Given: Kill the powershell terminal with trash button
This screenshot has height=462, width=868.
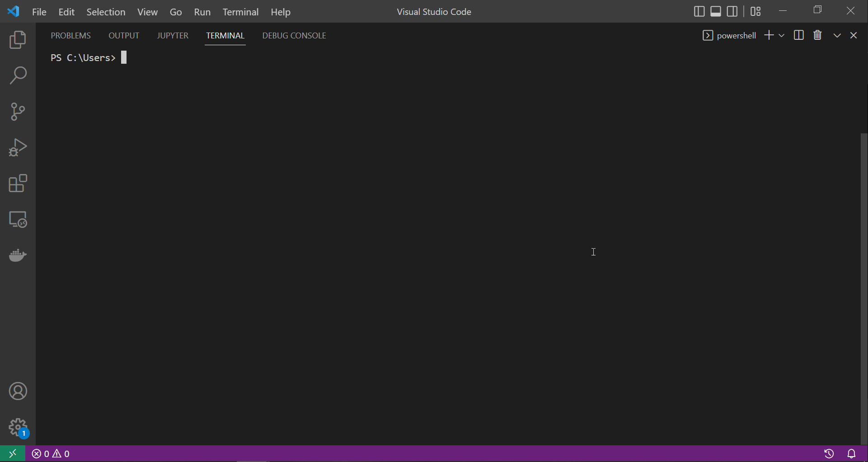Looking at the screenshot, I should coord(818,35).
